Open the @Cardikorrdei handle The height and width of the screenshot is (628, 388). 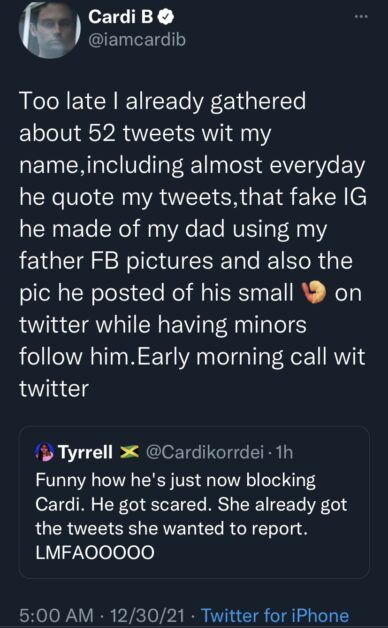205,453
